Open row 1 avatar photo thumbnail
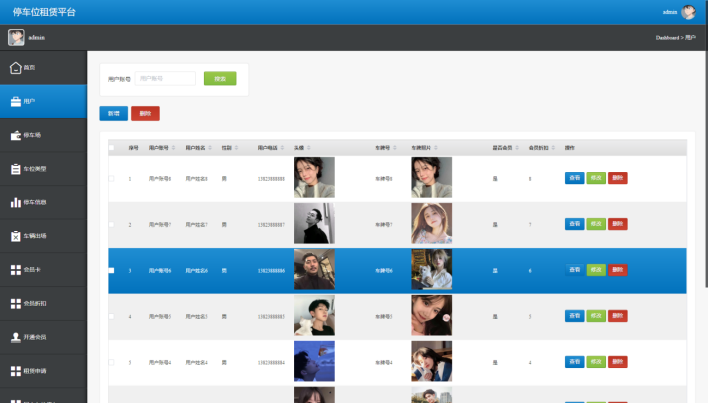This screenshot has width=709, height=403. 314,177
